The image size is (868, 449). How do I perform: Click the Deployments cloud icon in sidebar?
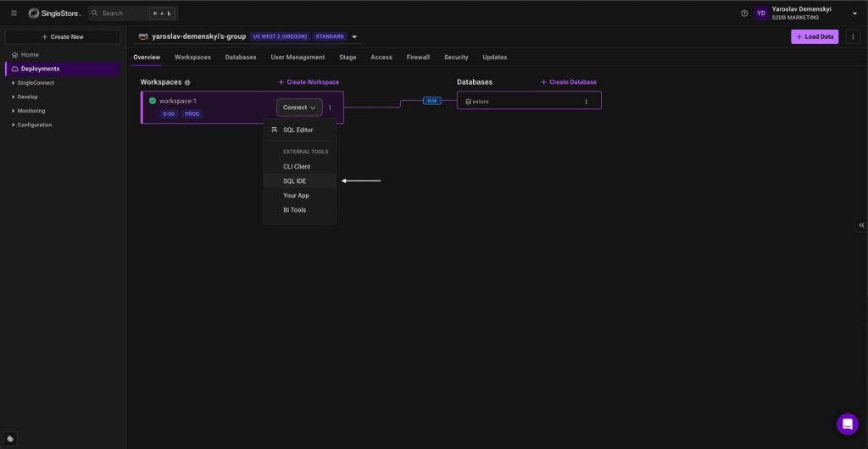click(x=15, y=69)
